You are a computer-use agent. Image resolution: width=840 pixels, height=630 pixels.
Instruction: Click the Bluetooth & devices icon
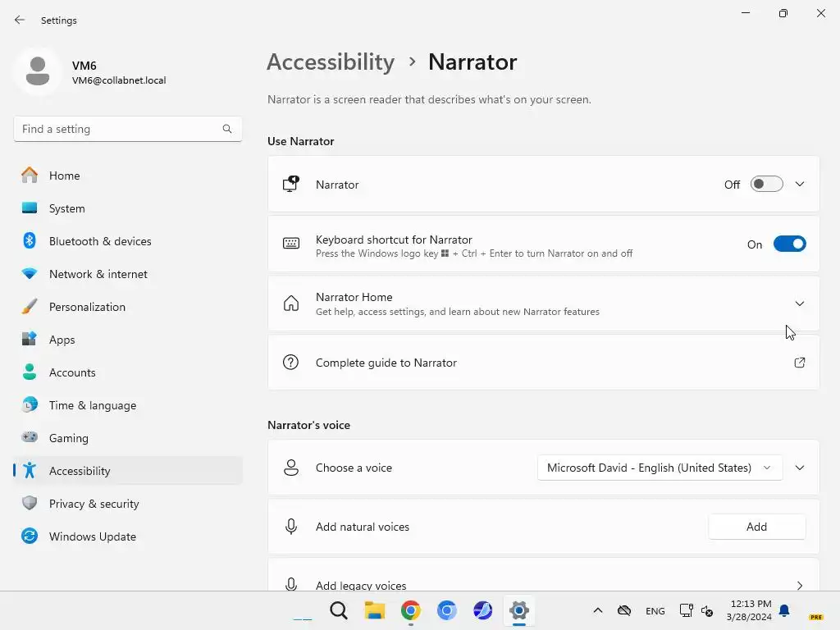click(30, 241)
